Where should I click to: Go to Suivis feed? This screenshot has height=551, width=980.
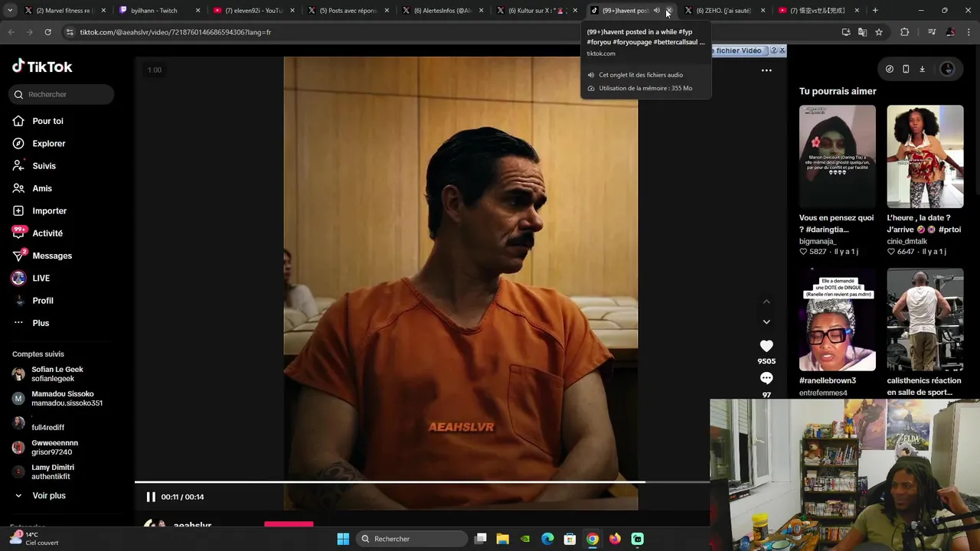pos(44,166)
